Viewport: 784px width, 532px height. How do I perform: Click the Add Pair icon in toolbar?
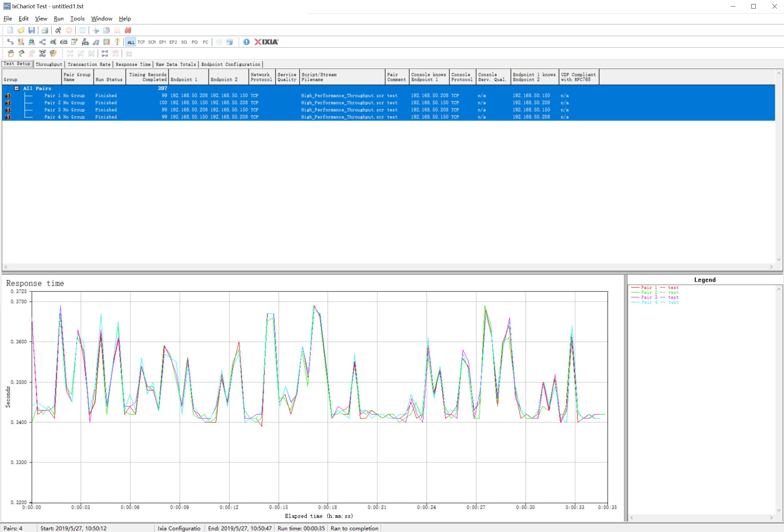pos(10,42)
